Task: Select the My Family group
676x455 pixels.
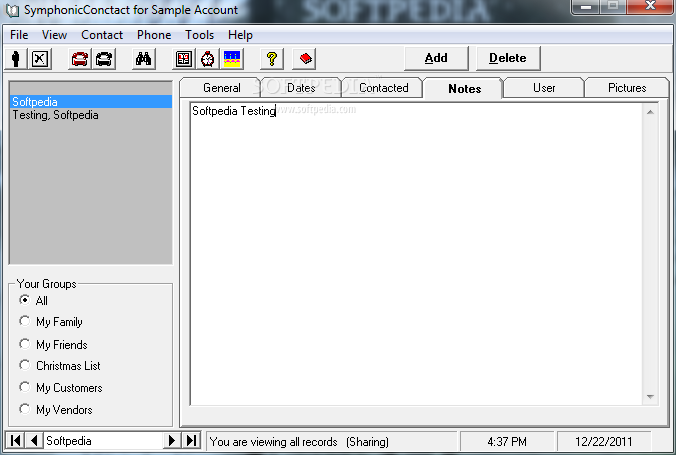Action: (x=25, y=321)
